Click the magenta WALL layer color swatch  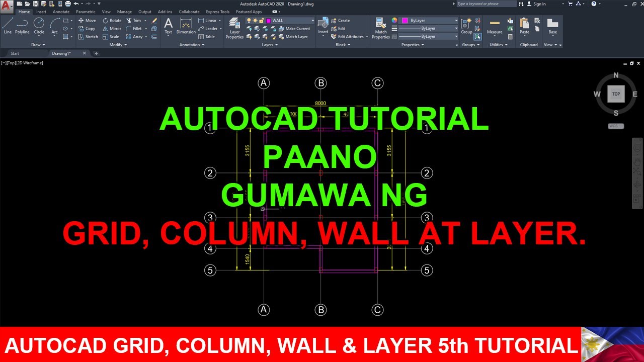point(268,21)
